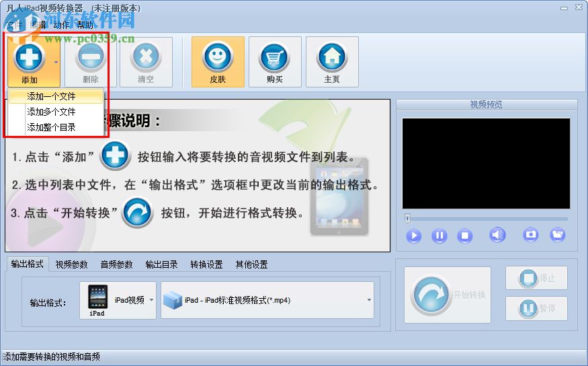Click status bar text 添加需要转换的视频和音频

pyautogui.click(x=51, y=356)
